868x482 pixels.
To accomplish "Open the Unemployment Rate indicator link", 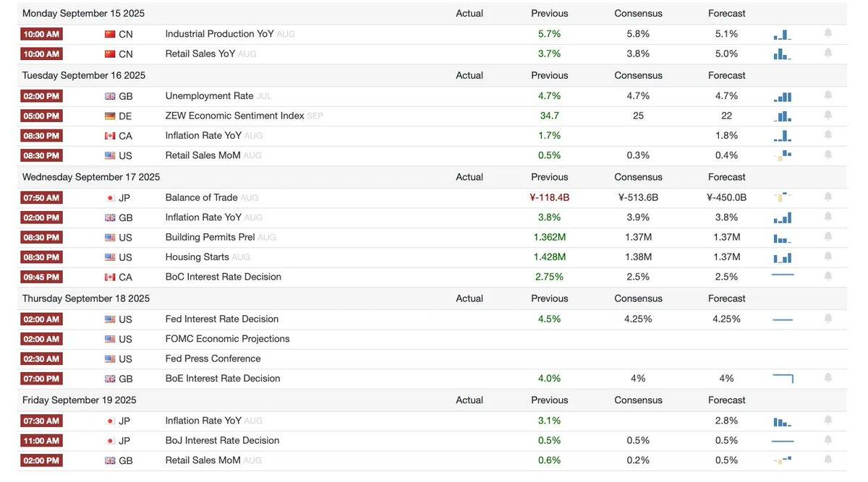I will click(x=209, y=95).
